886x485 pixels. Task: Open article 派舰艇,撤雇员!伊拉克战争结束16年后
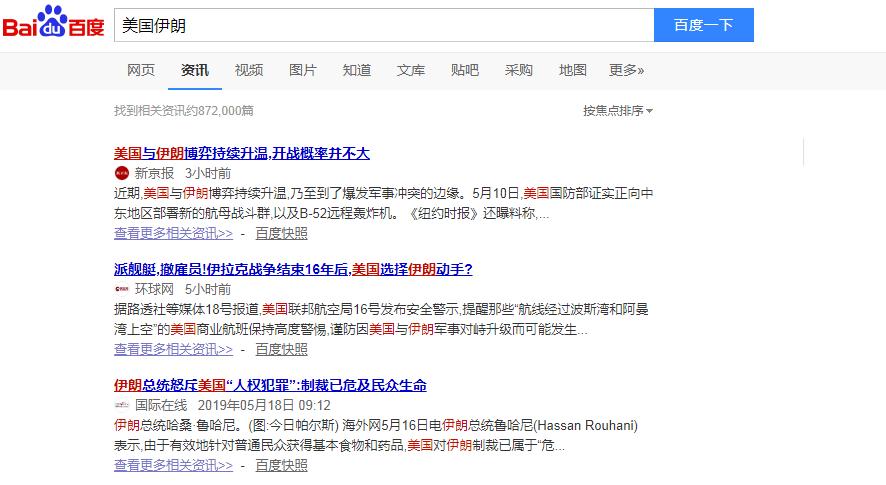(x=293, y=269)
